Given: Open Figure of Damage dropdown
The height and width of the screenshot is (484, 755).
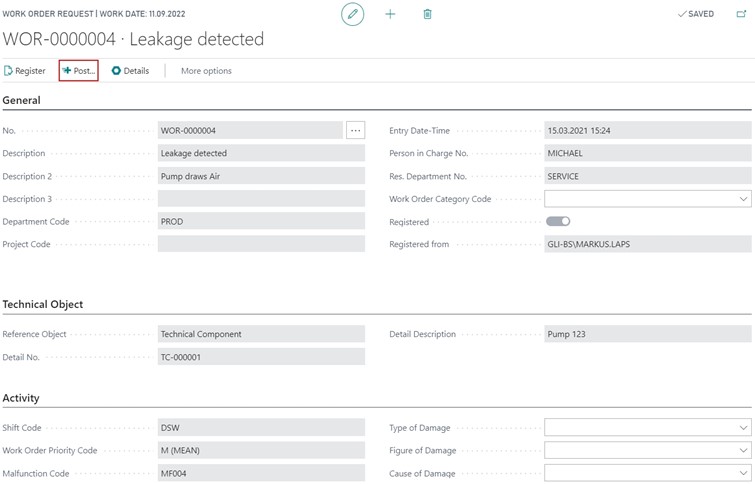Looking at the screenshot, I should (648, 450).
